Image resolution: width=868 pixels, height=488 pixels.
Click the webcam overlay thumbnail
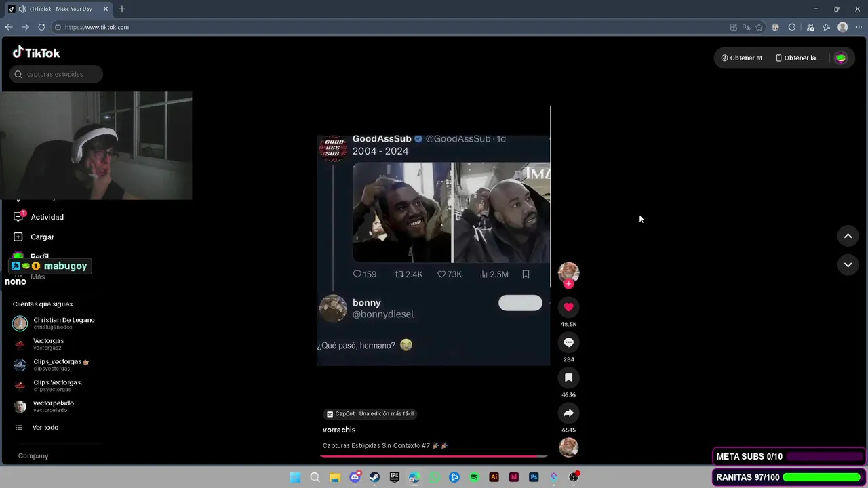pyautogui.click(x=96, y=146)
